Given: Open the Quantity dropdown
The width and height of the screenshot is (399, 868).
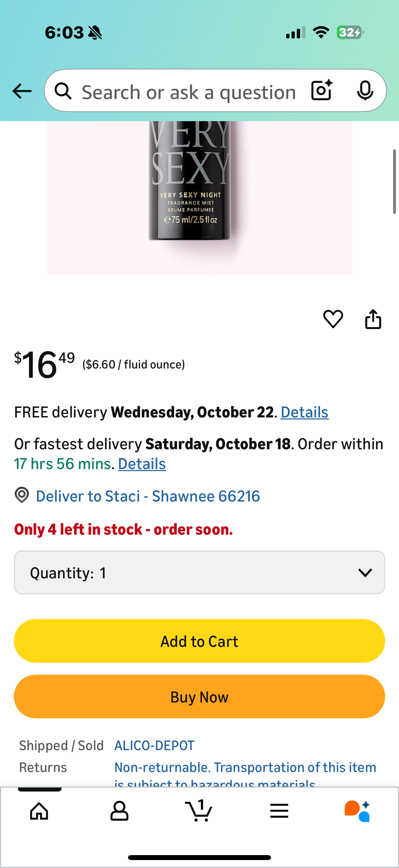Looking at the screenshot, I should point(199,572).
